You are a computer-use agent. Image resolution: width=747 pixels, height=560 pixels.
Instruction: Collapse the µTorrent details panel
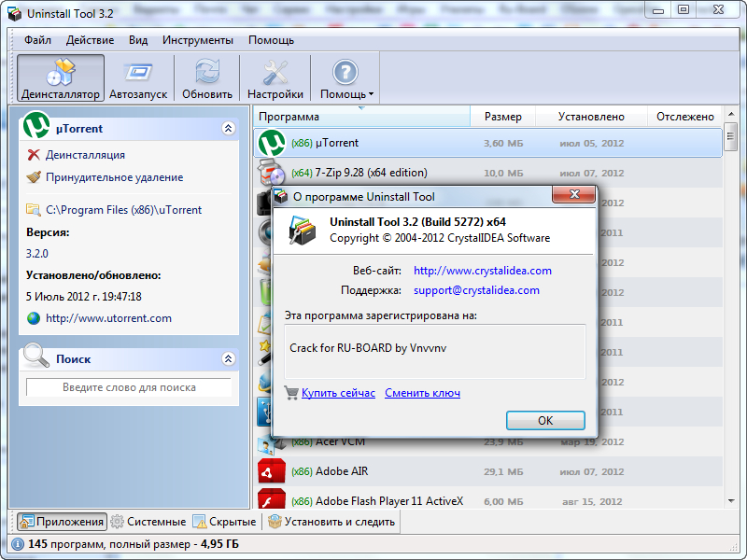[228, 128]
